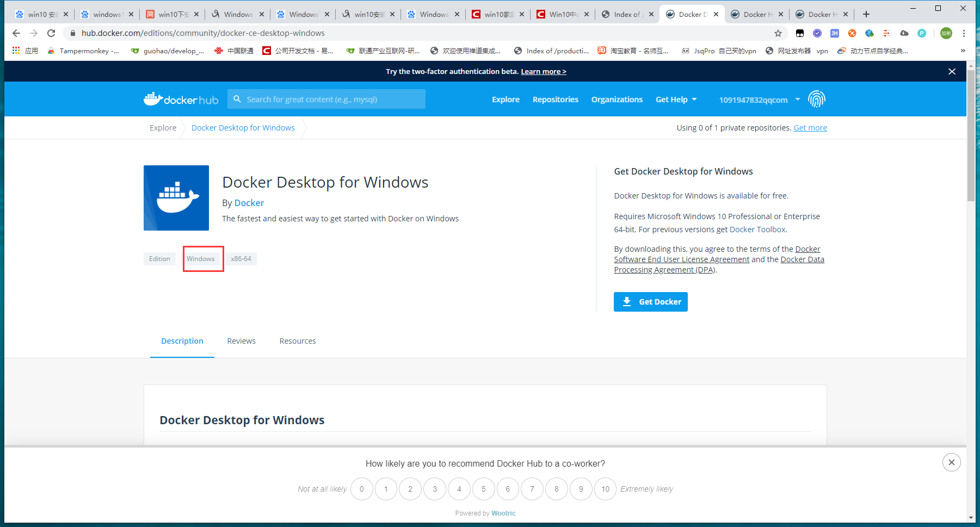The height and width of the screenshot is (527, 980).
Task: Rate recommendation score 7
Action: pos(532,489)
